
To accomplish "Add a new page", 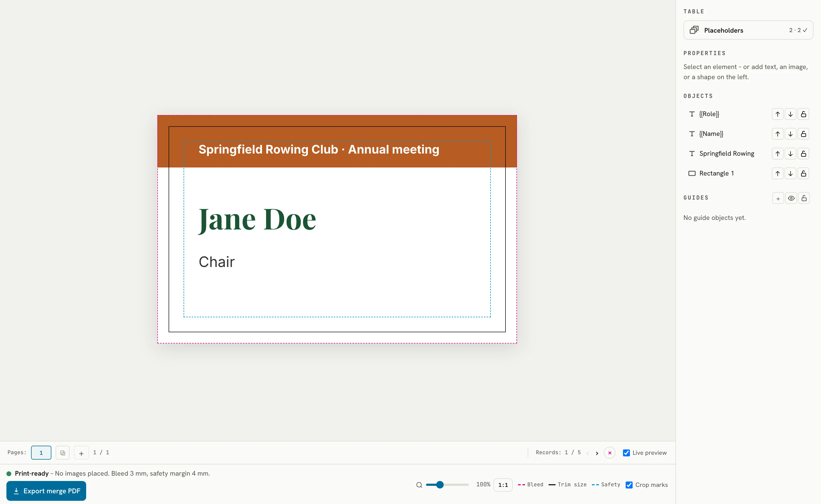I will 81,453.
